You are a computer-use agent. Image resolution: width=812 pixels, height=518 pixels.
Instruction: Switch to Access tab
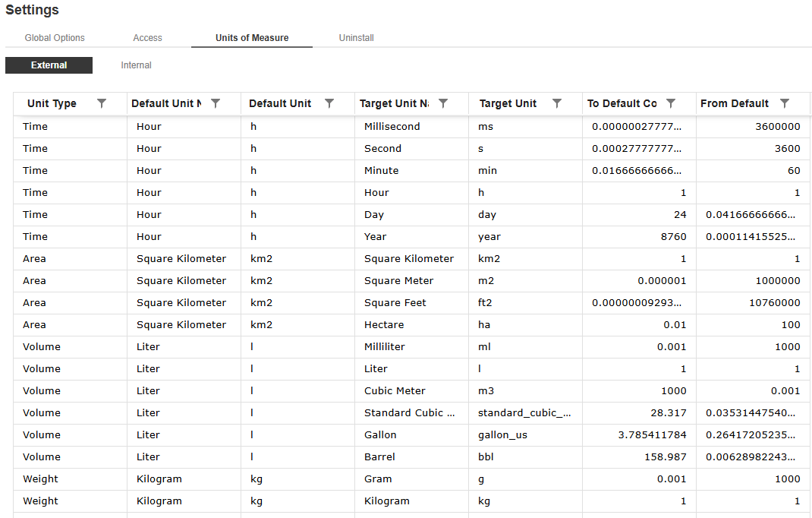point(147,38)
